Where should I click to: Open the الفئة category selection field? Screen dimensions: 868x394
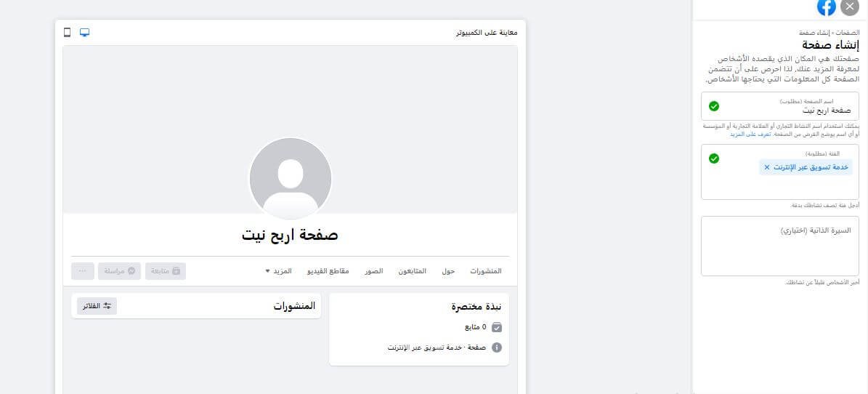780,172
